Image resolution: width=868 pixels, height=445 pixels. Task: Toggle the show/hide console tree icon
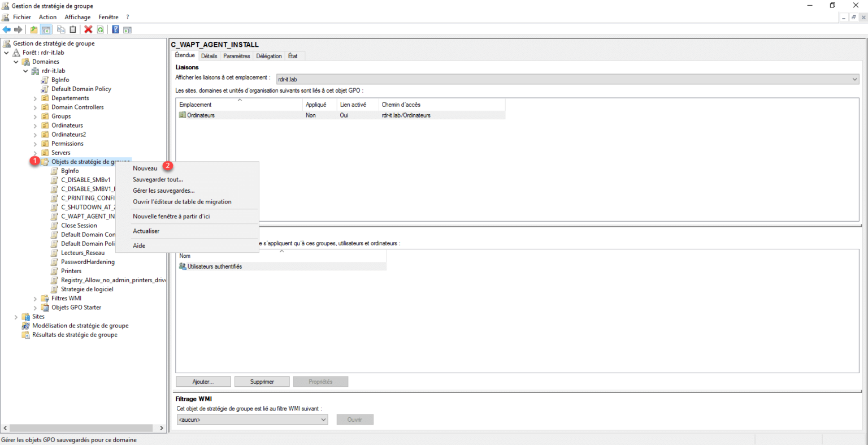46,29
